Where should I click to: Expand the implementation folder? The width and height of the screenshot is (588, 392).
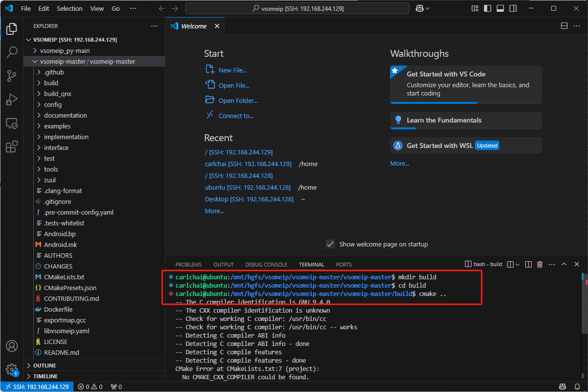pos(95,137)
